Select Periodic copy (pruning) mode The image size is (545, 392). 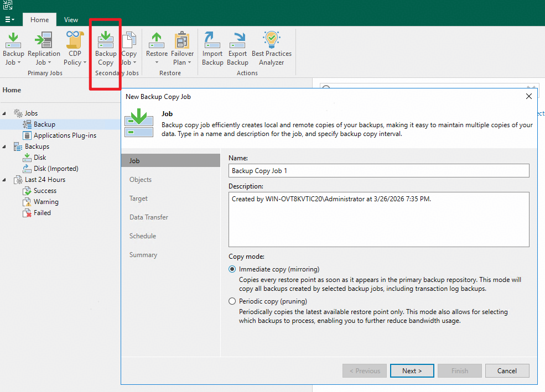(232, 301)
